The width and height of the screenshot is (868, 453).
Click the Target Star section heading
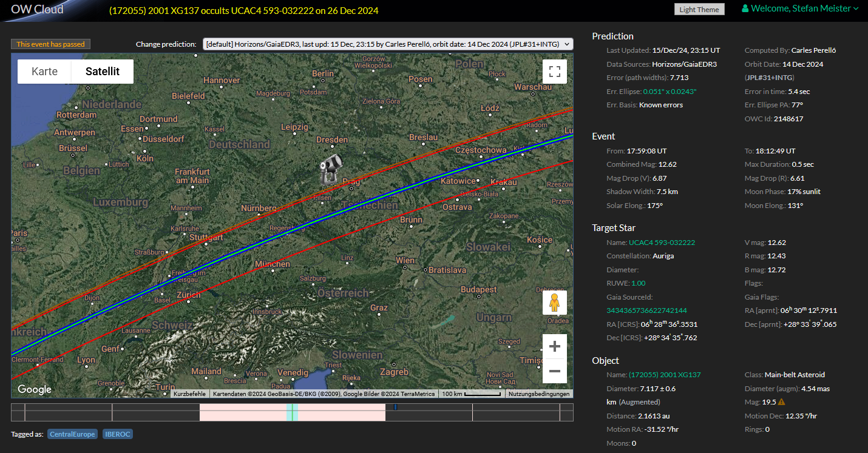point(614,228)
